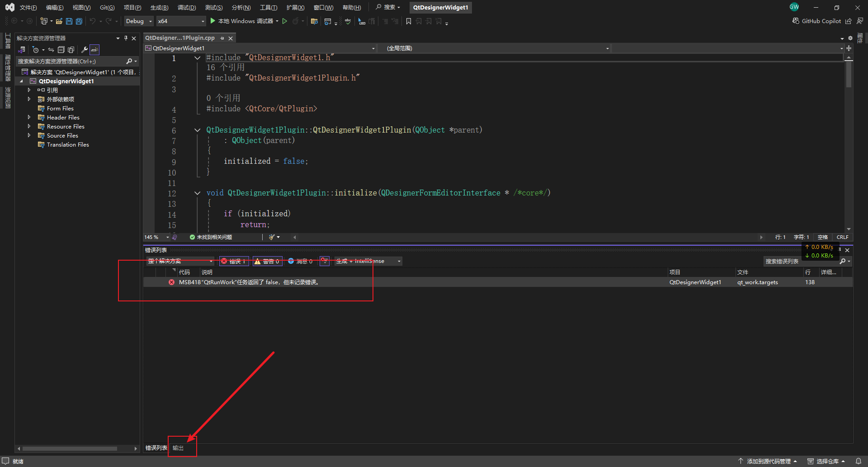Viewport: 868px width, 467px height.
Task: Click the Save All icon
Action: tap(79, 21)
